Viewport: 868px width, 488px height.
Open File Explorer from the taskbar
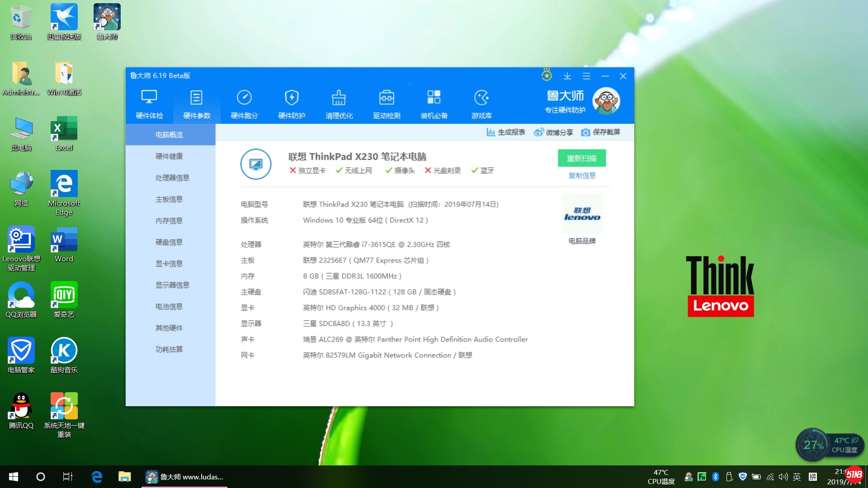124,477
